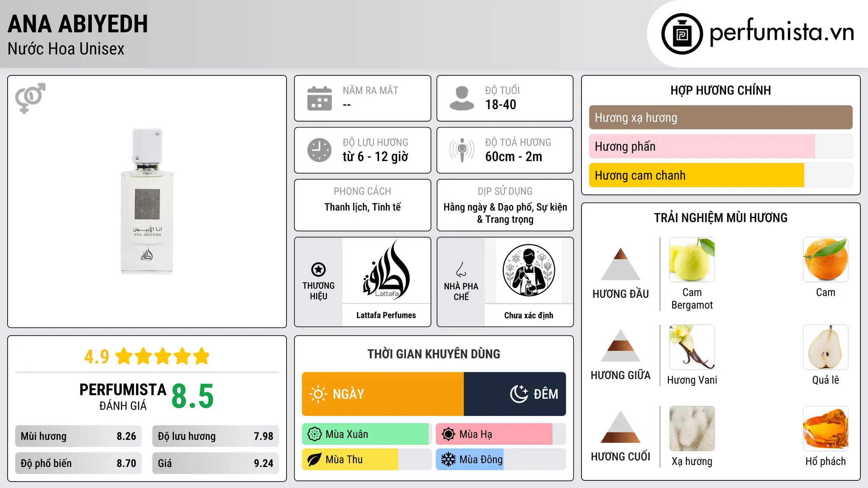Screen dimensions: 868x488
Task: Click the Mùa Thu season bar
Action: tap(367, 460)
